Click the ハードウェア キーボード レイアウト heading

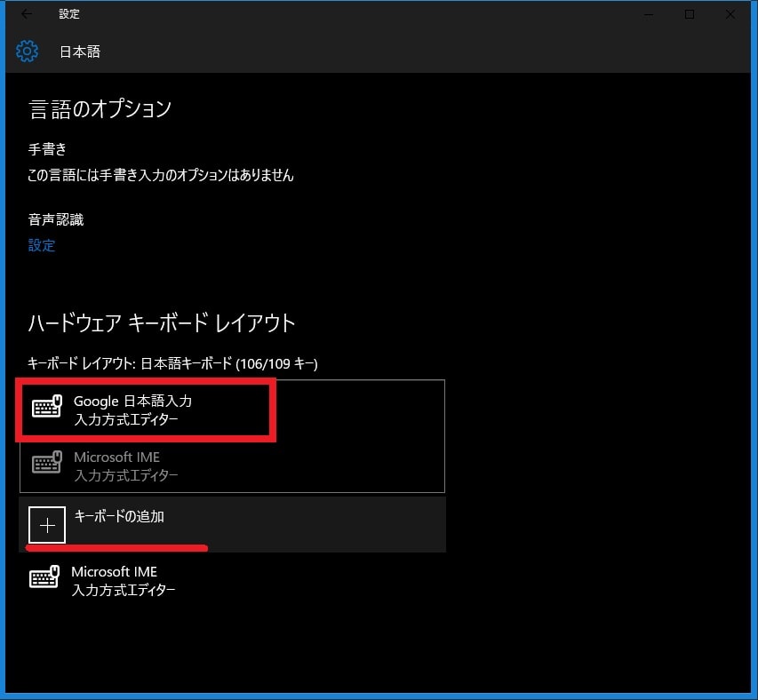click(162, 322)
